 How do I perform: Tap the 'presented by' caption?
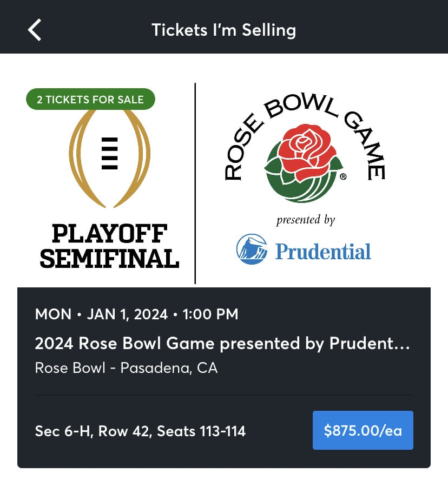[x=305, y=220]
